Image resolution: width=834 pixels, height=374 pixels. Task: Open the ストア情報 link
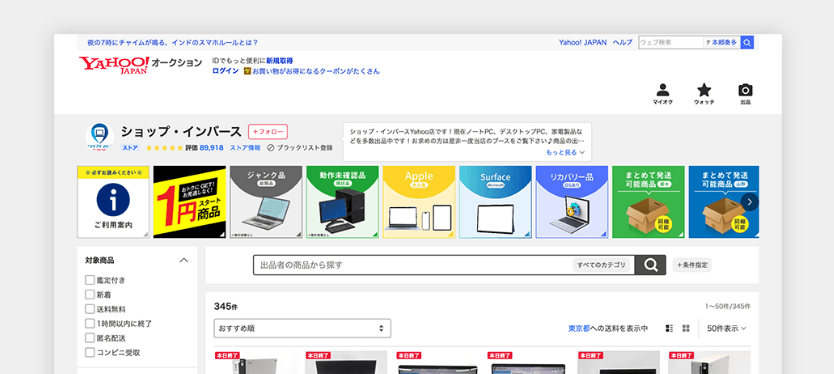click(245, 148)
